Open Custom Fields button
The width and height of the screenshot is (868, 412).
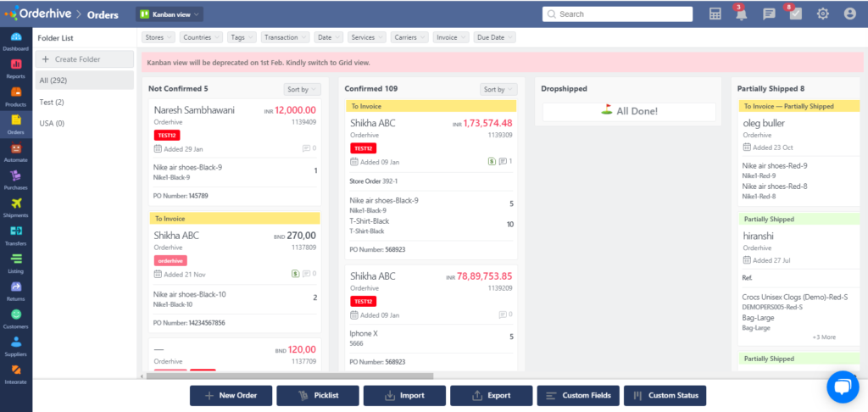(x=578, y=395)
